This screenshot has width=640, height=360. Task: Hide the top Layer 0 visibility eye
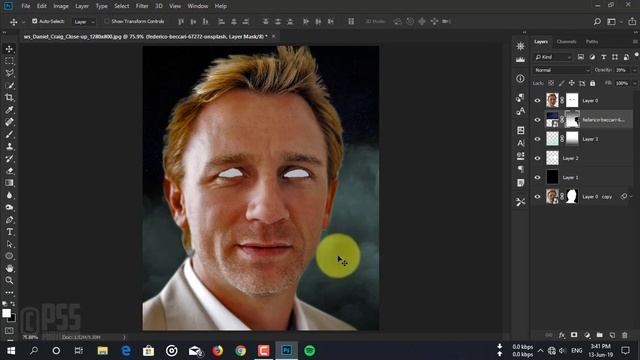pyautogui.click(x=537, y=100)
